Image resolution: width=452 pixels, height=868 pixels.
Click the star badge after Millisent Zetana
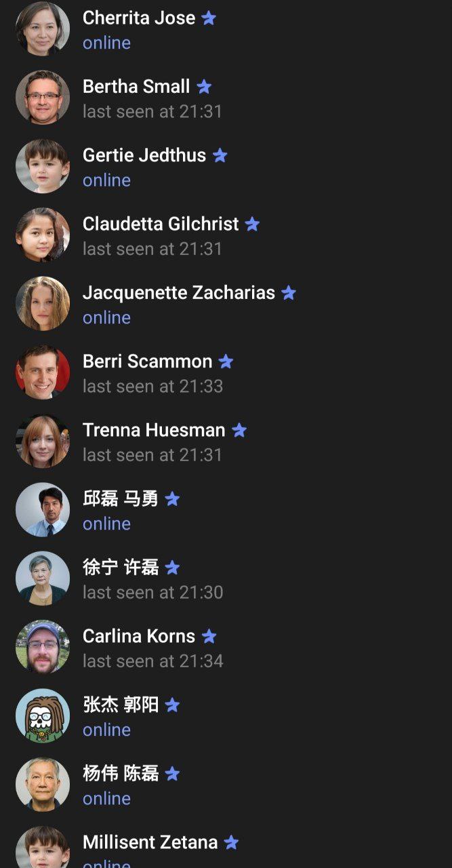[231, 842]
